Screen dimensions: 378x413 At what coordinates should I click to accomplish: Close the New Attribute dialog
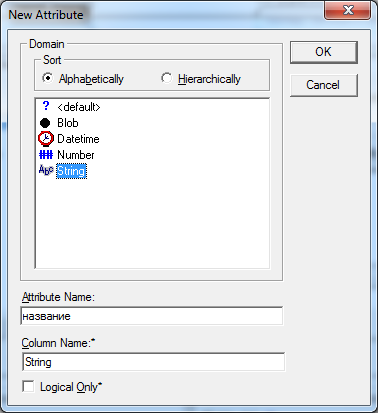(348, 10)
